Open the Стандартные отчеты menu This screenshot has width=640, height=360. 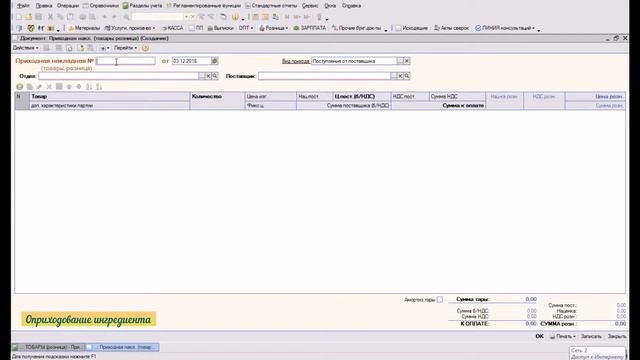(271, 6)
